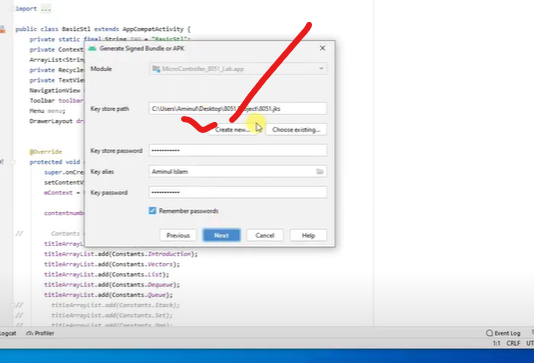Viewport: 534px width, 363px height.
Task: Click the commented Constants.Set line
Action: (x=112, y=315)
